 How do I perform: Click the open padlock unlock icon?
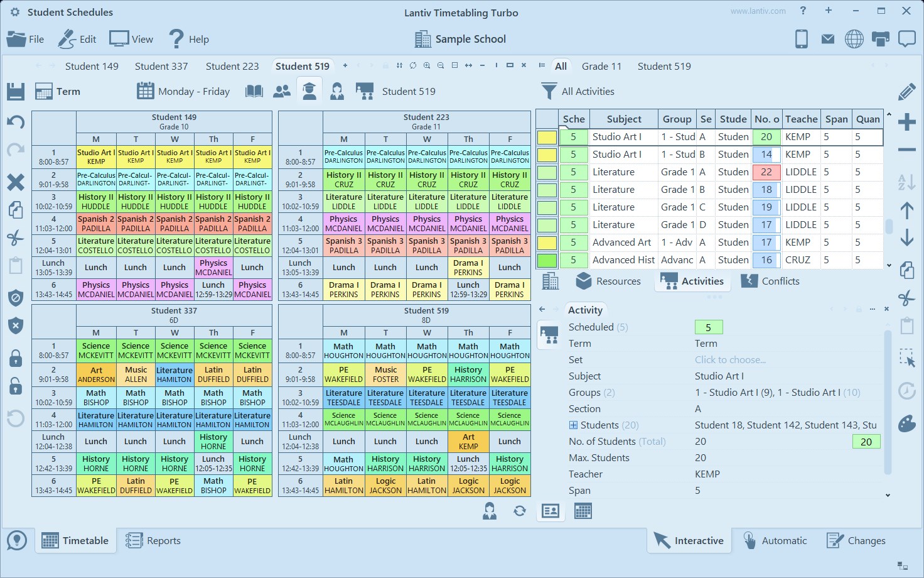[x=16, y=386]
